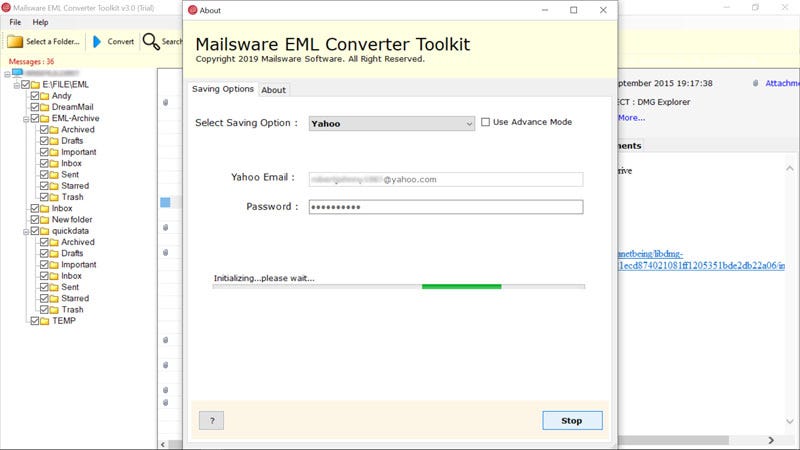Select Important under EML-Archive
The width and height of the screenshot is (800, 450).
(79, 152)
